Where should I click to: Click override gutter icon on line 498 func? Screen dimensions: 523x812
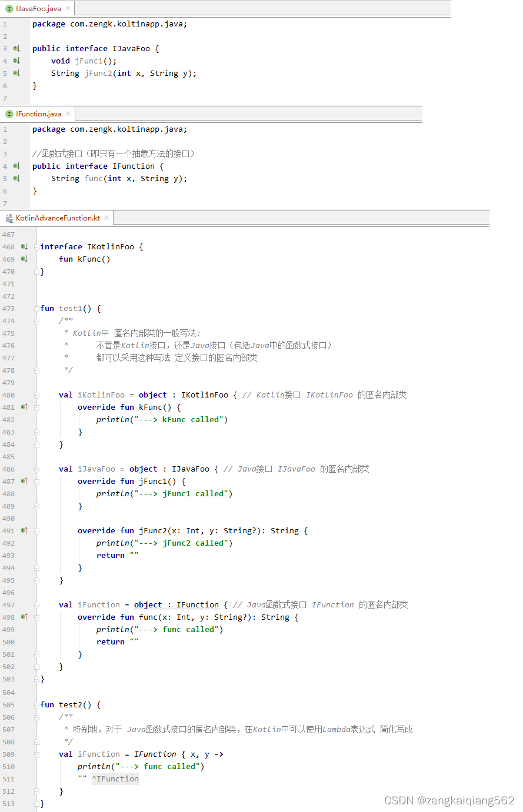pos(24,617)
